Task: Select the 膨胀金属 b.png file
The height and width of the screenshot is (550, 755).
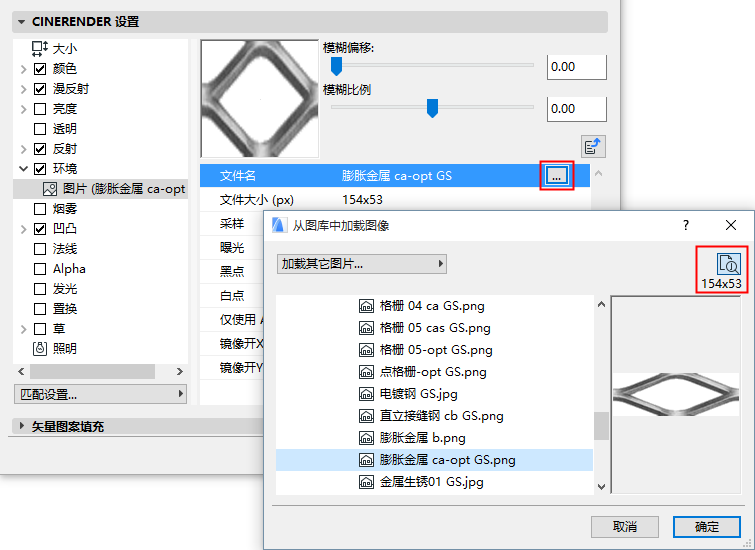Action: pyautogui.click(x=434, y=438)
